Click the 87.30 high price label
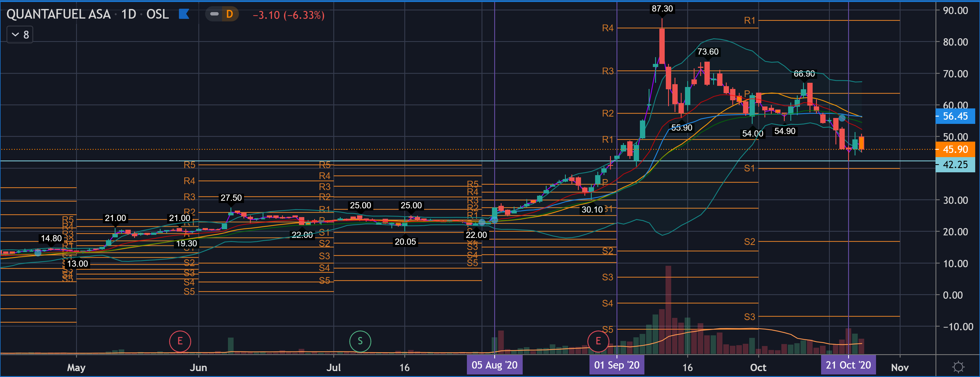This screenshot has width=980, height=377. (x=662, y=9)
